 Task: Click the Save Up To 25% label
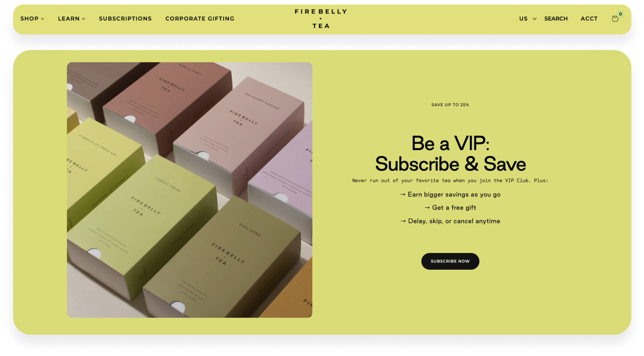click(450, 105)
